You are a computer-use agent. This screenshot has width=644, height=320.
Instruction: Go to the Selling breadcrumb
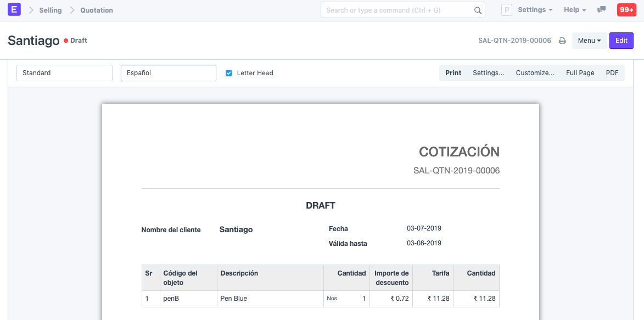click(x=51, y=10)
